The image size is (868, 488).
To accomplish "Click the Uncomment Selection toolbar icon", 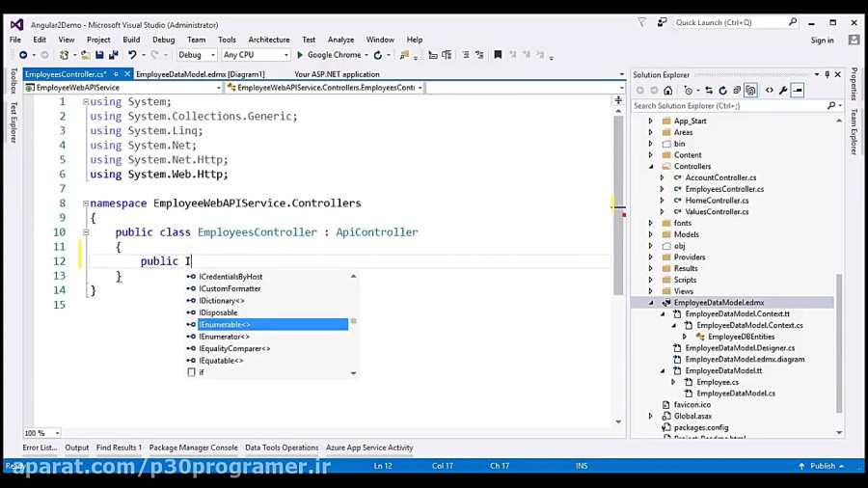I will coord(479,55).
